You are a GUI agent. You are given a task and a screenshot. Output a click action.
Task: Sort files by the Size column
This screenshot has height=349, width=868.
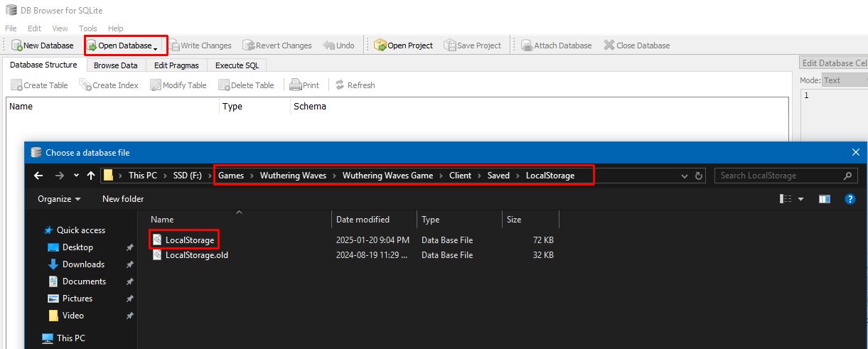(530, 220)
